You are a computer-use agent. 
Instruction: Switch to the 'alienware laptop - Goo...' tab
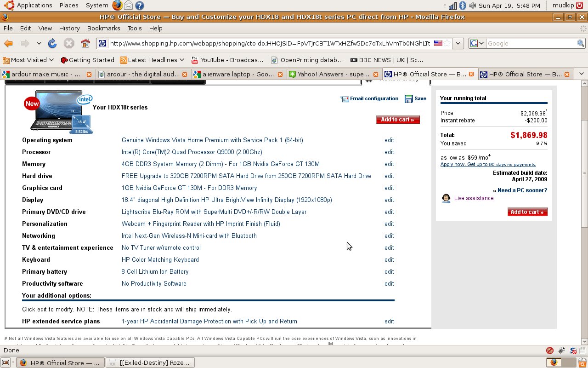pos(238,74)
